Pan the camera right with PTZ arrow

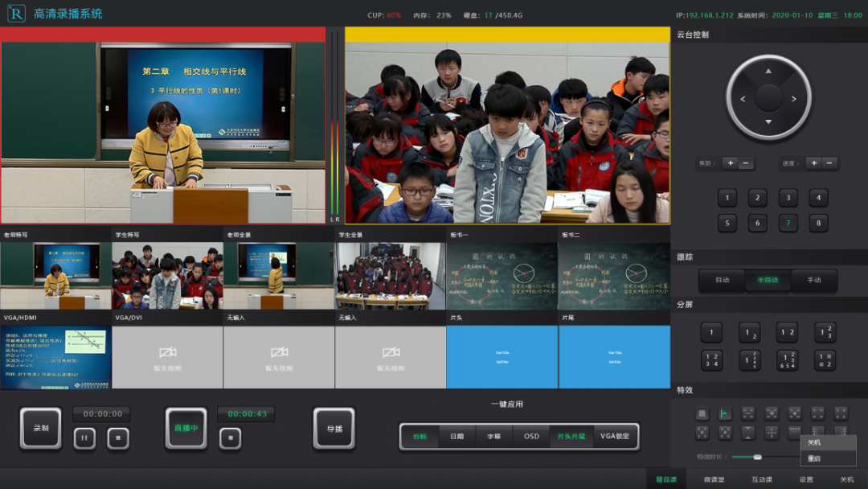coord(794,99)
